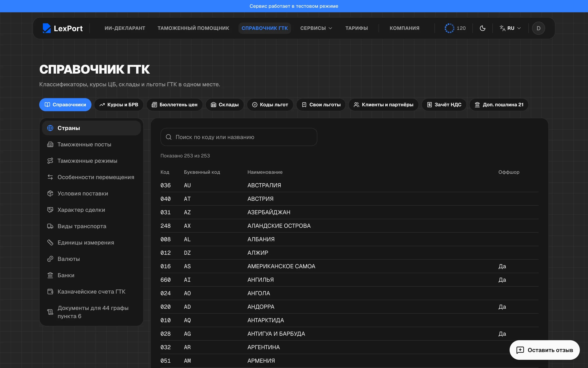Screen dimensions: 588x368
Task: Click the Единицы измерения ruler icon
Action: pos(50,242)
